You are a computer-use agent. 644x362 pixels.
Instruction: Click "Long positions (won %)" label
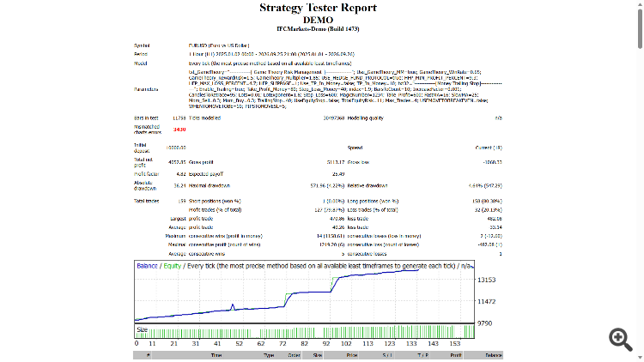tap(373, 202)
